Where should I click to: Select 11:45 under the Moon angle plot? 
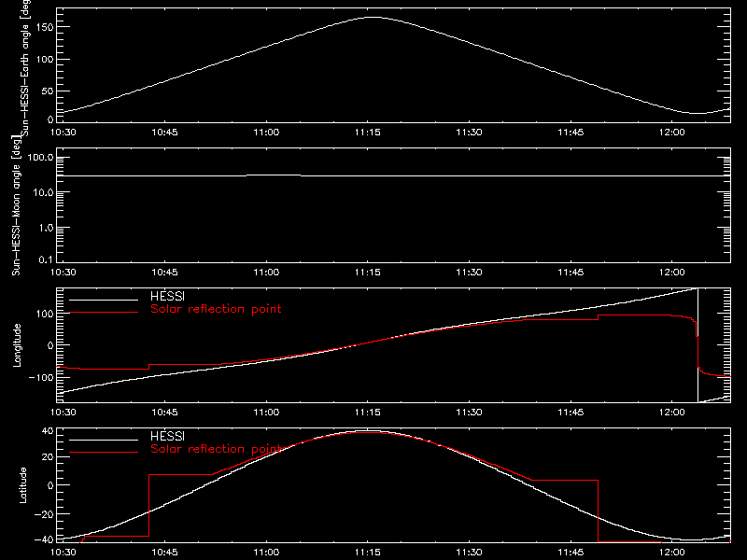coord(571,272)
